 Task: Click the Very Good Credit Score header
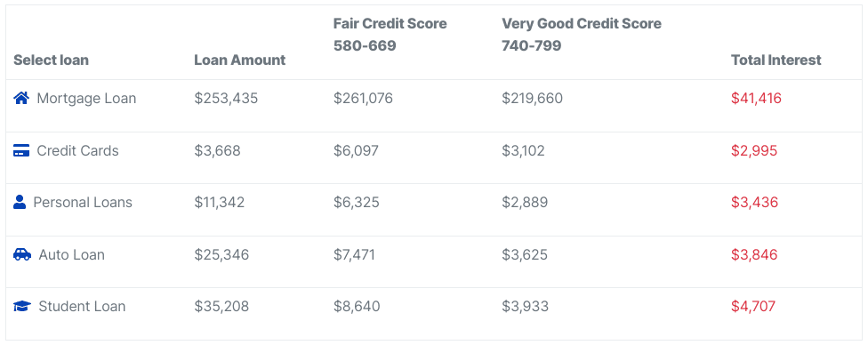point(582,35)
